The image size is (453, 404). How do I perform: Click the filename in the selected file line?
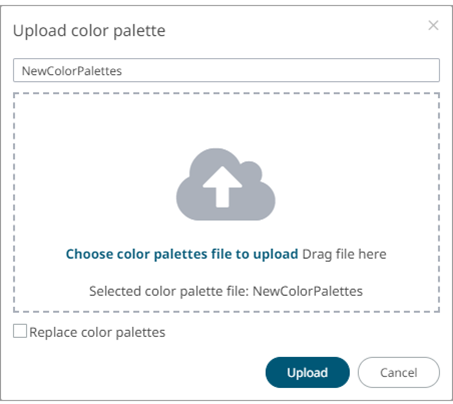coord(308,291)
